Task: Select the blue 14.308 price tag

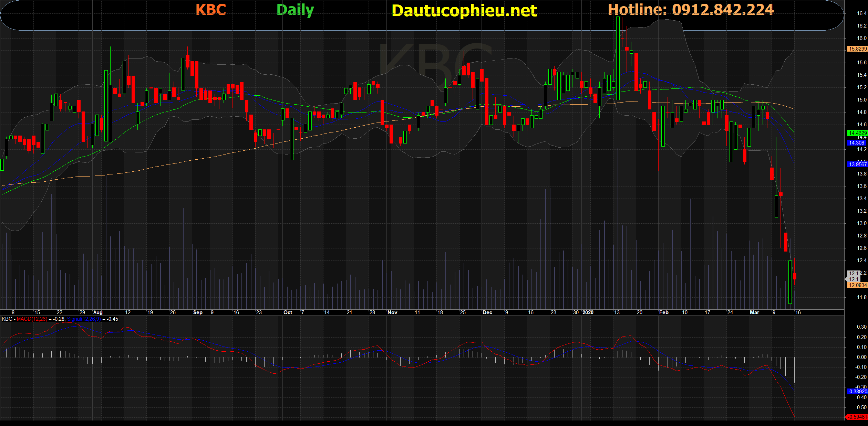Action: click(x=856, y=142)
